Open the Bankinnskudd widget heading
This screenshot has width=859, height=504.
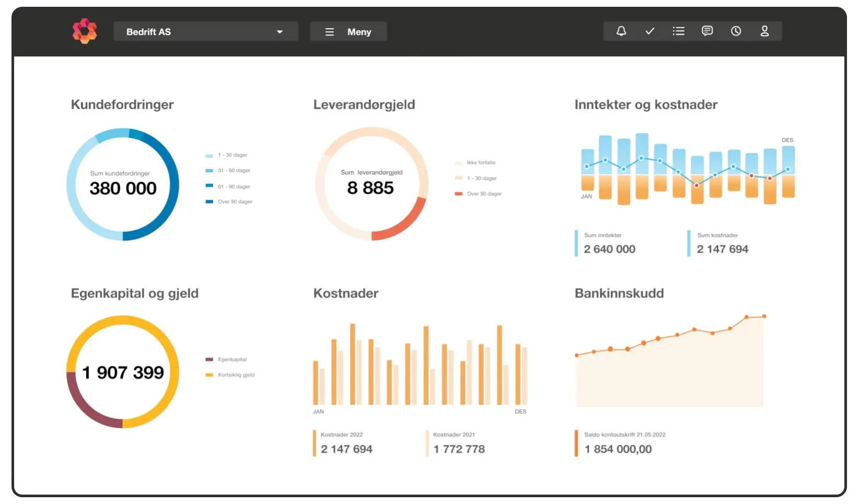pos(619,293)
